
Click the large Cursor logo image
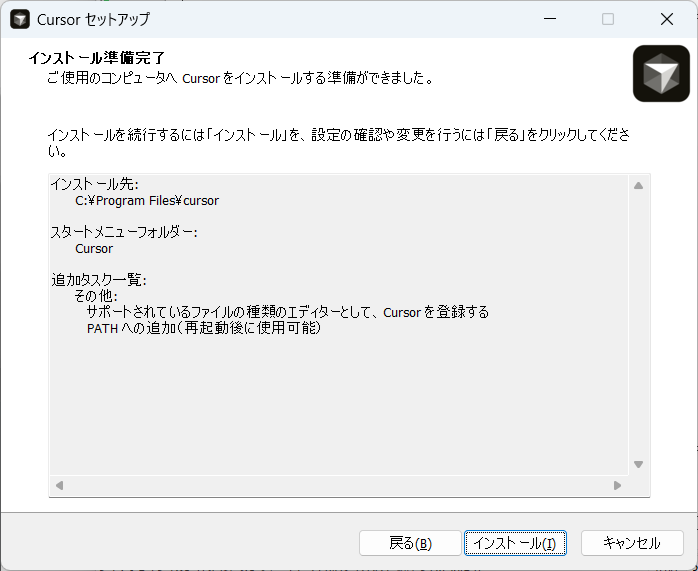pos(661,73)
